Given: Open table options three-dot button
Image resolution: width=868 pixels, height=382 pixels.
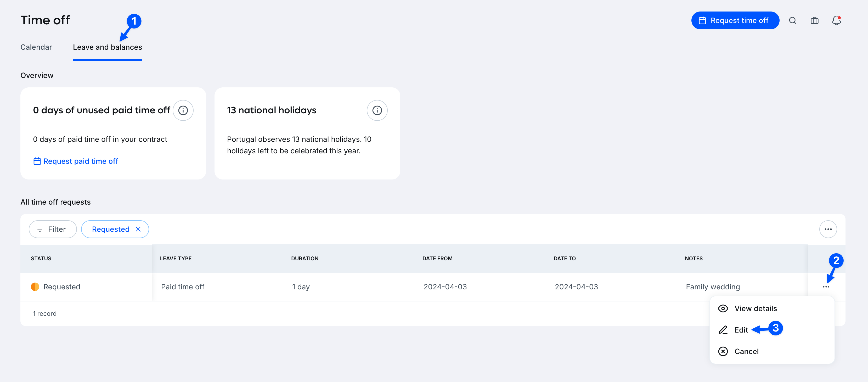Looking at the screenshot, I should pos(828,229).
